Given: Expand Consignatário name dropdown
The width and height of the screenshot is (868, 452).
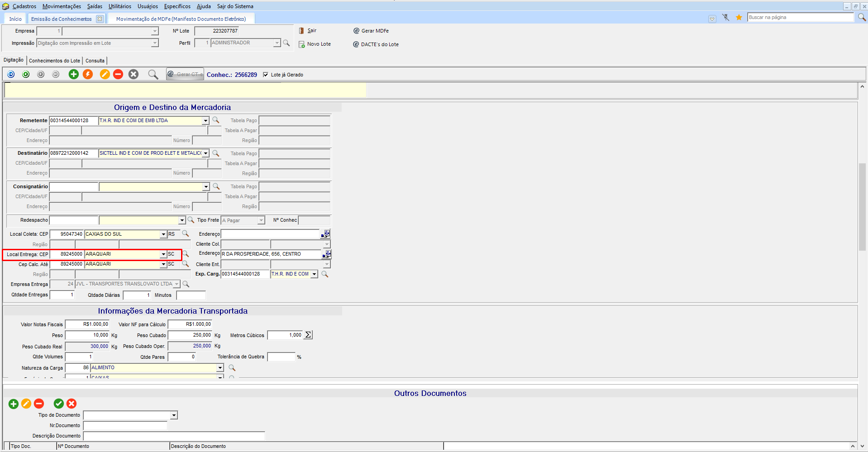Looking at the screenshot, I should point(206,187).
